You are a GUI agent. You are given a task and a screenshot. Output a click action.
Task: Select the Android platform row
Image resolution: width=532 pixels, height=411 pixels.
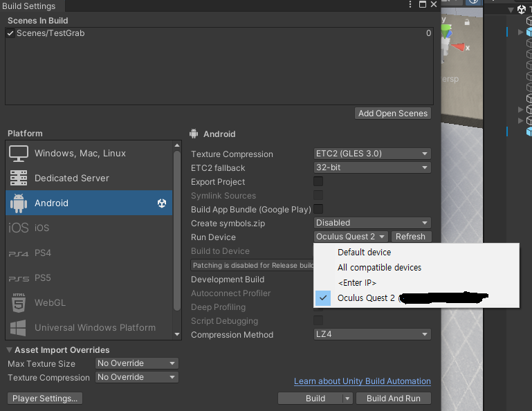pos(89,203)
